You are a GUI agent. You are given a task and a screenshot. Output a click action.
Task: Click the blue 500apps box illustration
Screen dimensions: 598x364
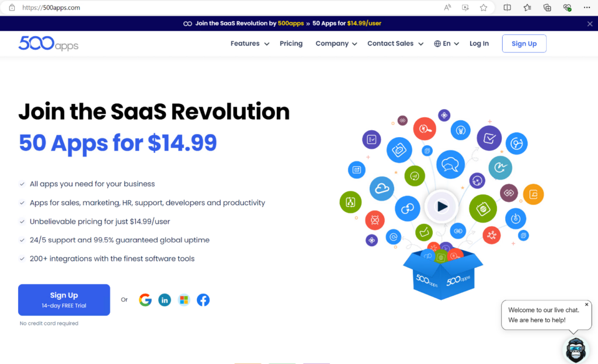pos(443,274)
